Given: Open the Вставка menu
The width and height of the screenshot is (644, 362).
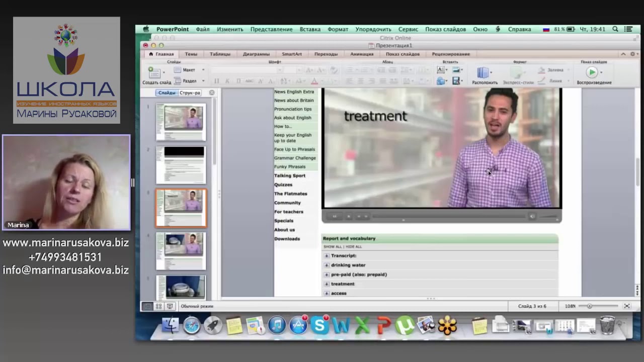Looking at the screenshot, I should 310,29.
